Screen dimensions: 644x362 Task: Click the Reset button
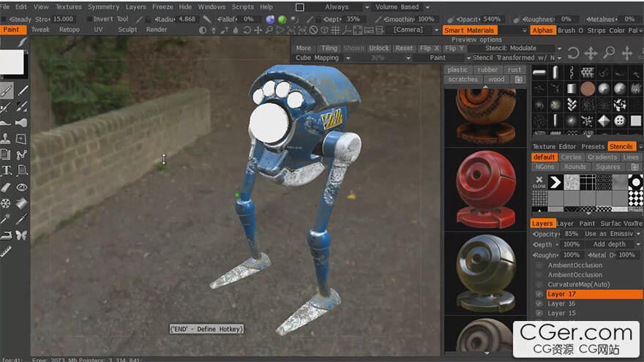click(x=404, y=48)
